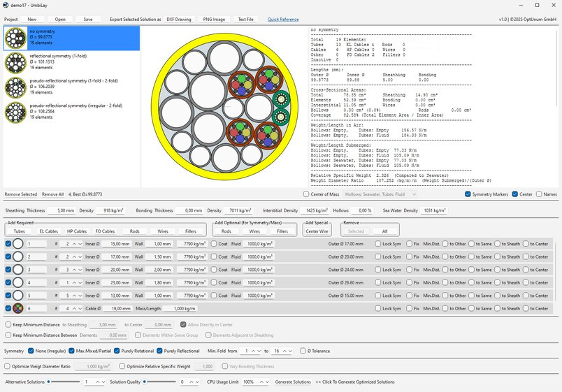Click tube icon in element row 5
This screenshot has height=392, width=562.
pyautogui.click(x=18, y=296)
